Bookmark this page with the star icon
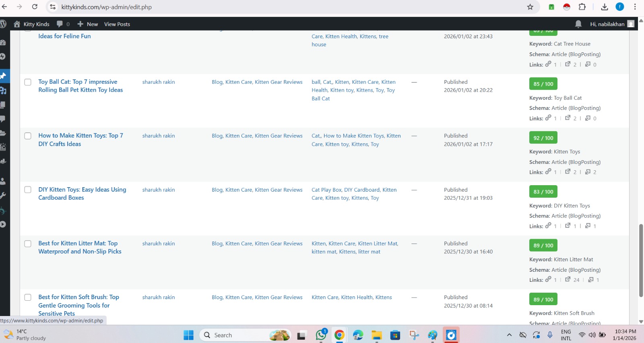Image resolution: width=644 pixels, height=343 pixels. point(530,7)
